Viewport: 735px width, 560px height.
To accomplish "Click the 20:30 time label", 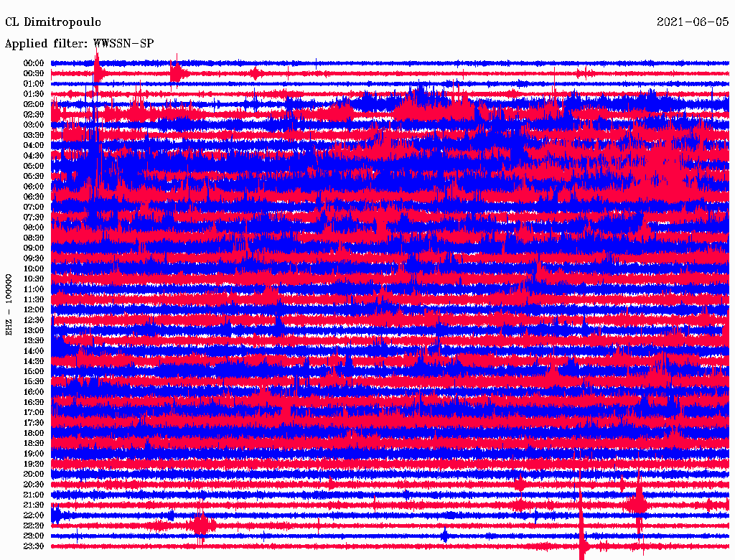I will 34,485.
